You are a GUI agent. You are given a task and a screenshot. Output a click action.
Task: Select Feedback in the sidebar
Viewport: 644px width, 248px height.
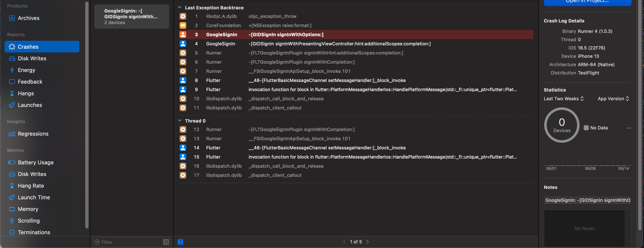[x=30, y=82]
